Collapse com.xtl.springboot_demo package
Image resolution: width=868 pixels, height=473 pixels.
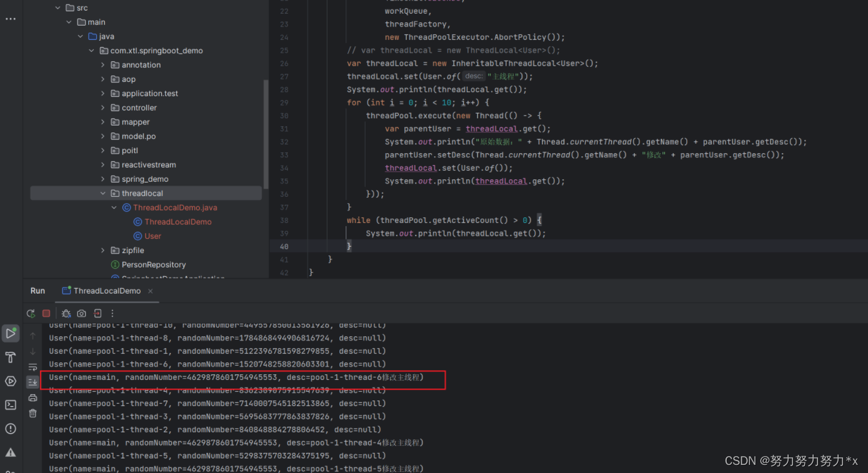pyautogui.click(x=92, y=51)
